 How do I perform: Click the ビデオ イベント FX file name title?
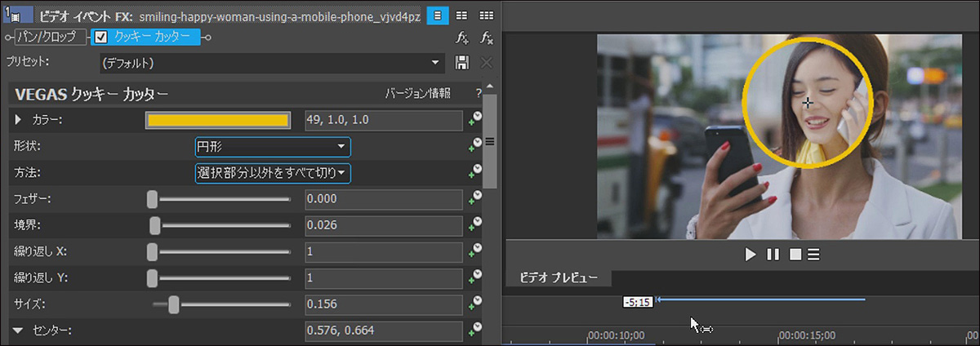click(229, 16)
